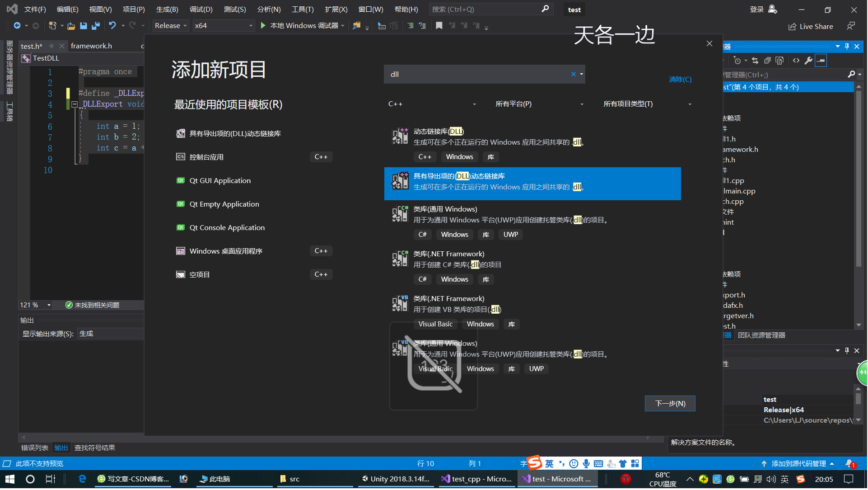
Task: Click the 下一步(N) next button
Action: [x=671, y=404]
